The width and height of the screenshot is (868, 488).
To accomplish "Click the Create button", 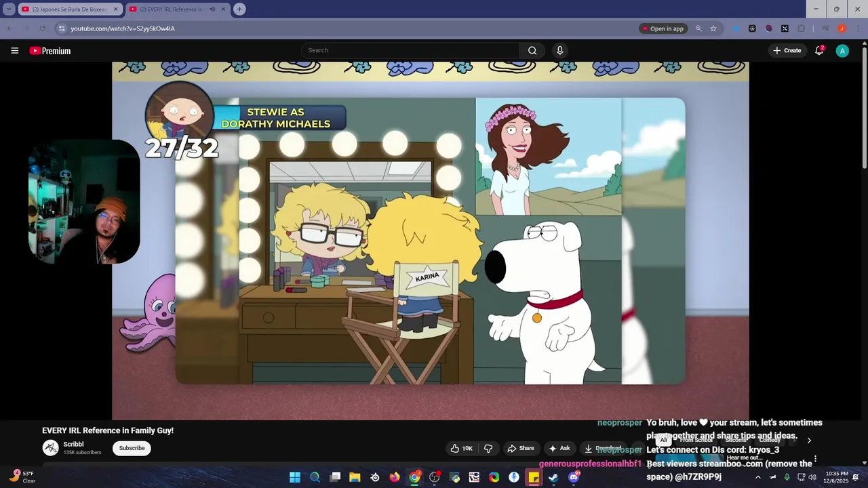I will [787, 50].
